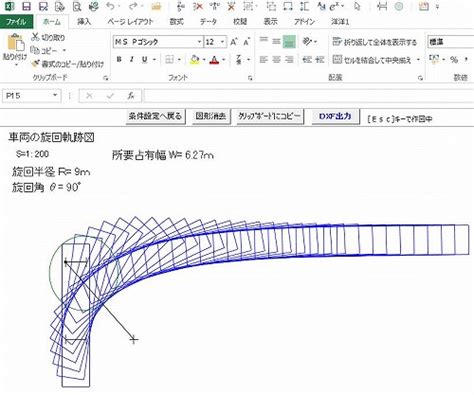Open the font size dropdown showing 12

point(223,42)
